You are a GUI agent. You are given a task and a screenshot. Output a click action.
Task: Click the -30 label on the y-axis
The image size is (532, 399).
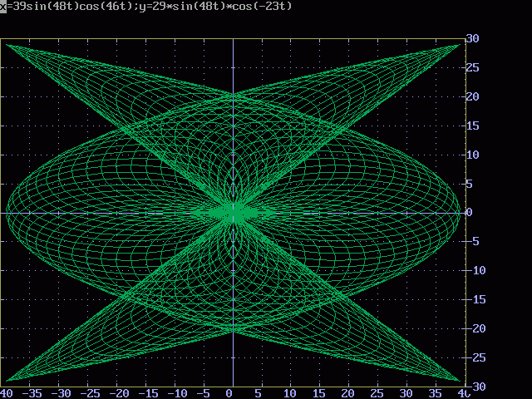(x=475, y=387)
